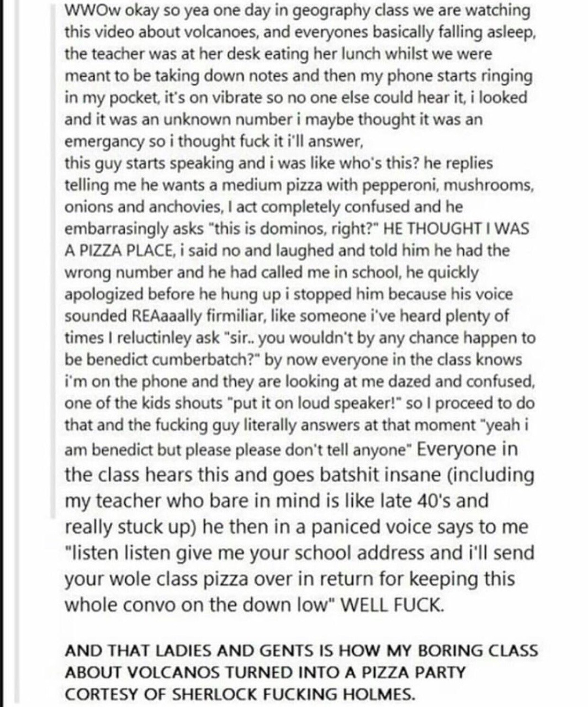Click the phrase "WELL FUCK." ending the paragraph
Screen dimensions: 588x707
392,605
